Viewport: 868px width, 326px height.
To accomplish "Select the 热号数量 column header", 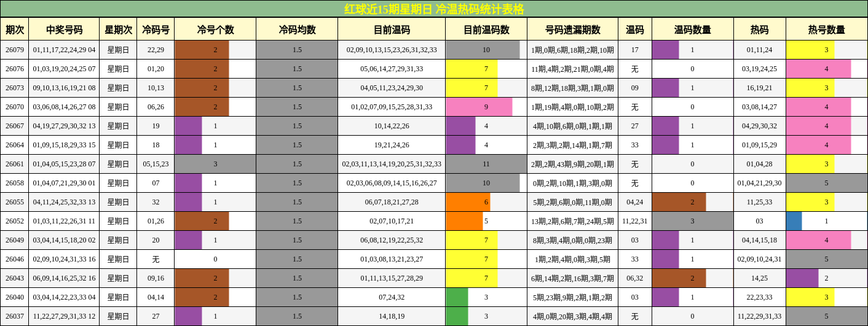I will 827,29.
